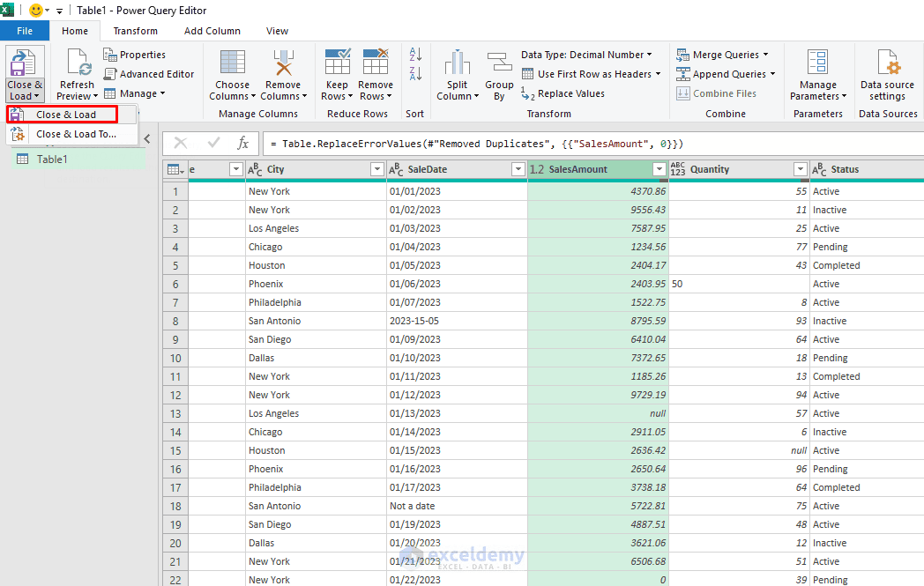Click the 9729.19 SalesAmount cell
This screenshot has height=586, width=924.
(x=598, y=395)
